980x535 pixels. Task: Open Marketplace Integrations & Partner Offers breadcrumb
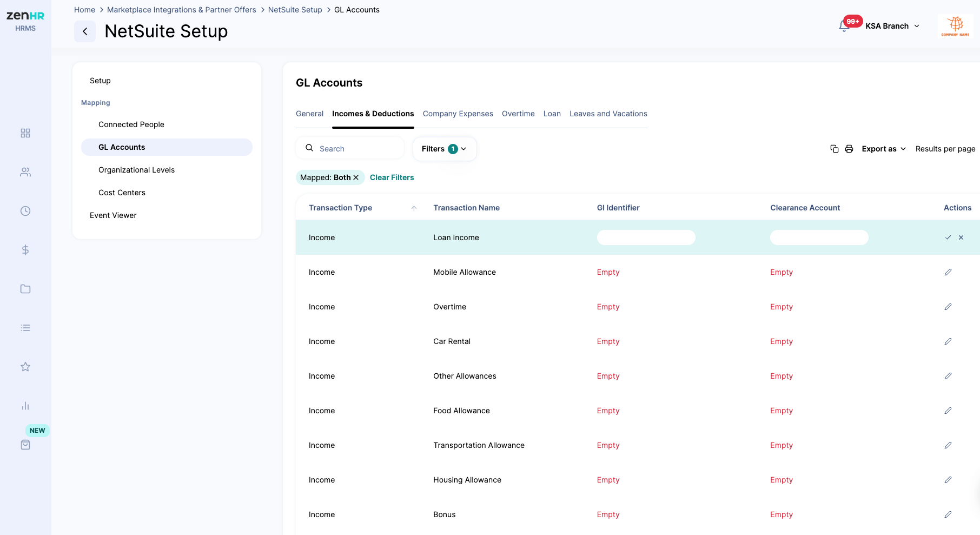181,10
